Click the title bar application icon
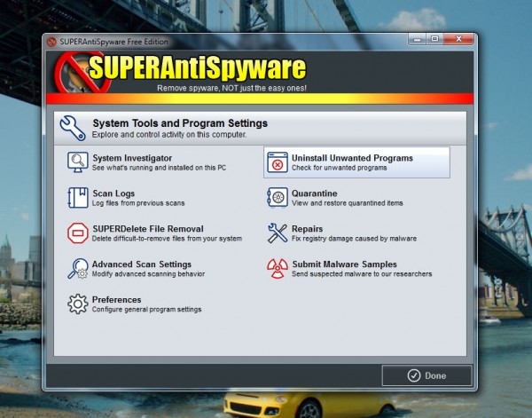 (51, 42)
